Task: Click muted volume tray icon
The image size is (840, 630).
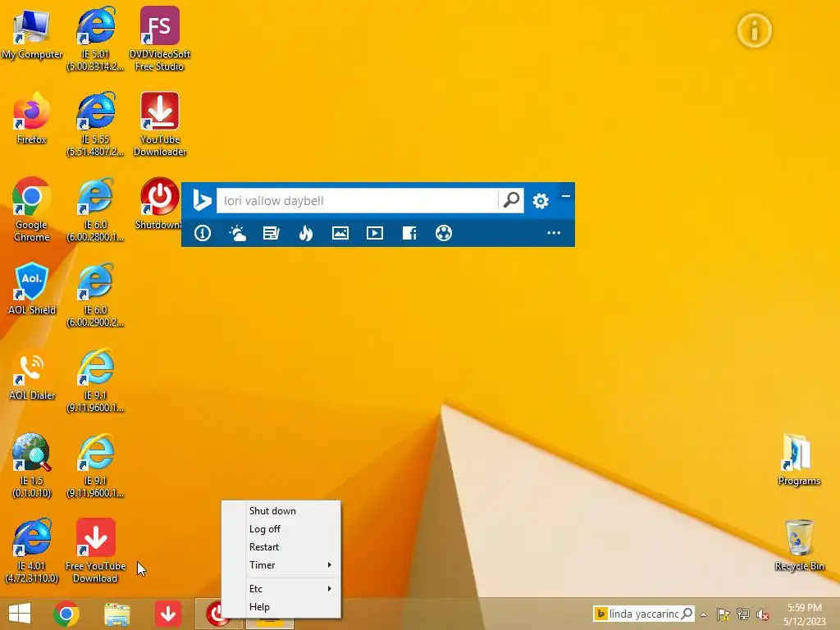Action: [x=763, y=614]
